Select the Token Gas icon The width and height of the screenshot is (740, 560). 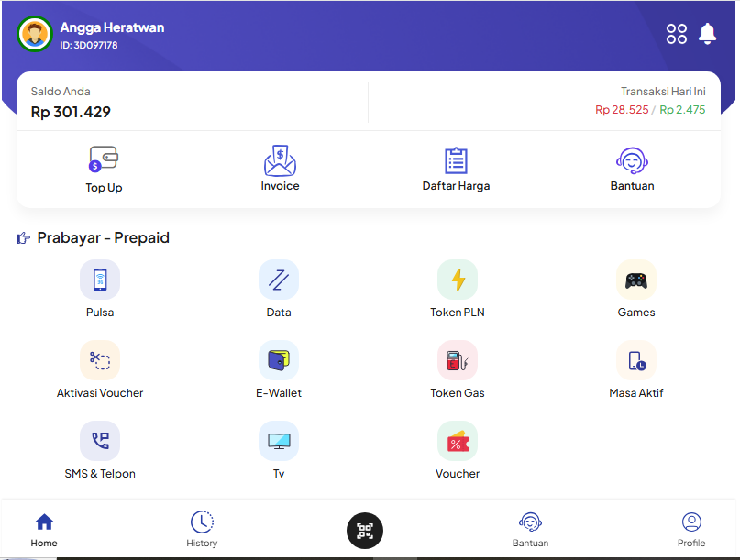(x=458, y=360)
